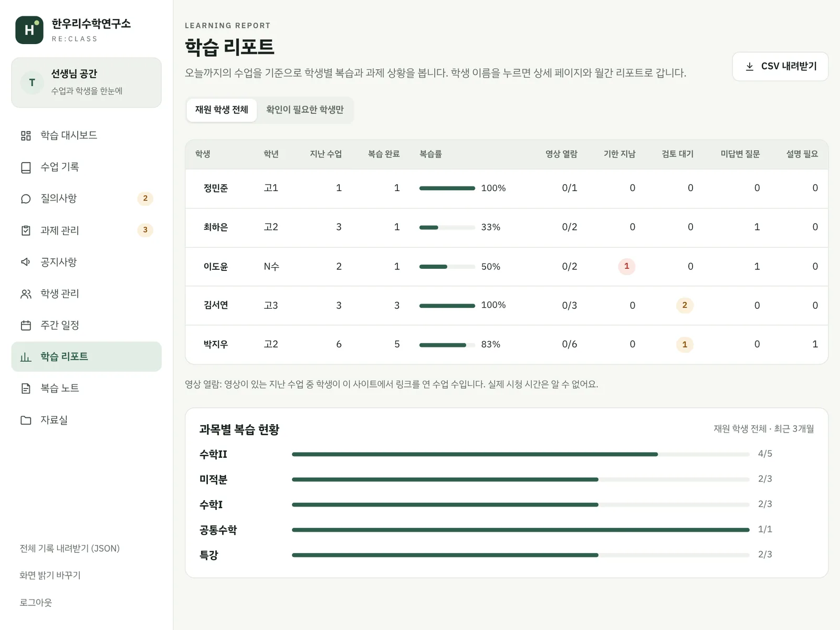The width and height of the screenshot is (840, 630).
Task: Click 화면 밝기 바꾸기 link
Action: 50,575
